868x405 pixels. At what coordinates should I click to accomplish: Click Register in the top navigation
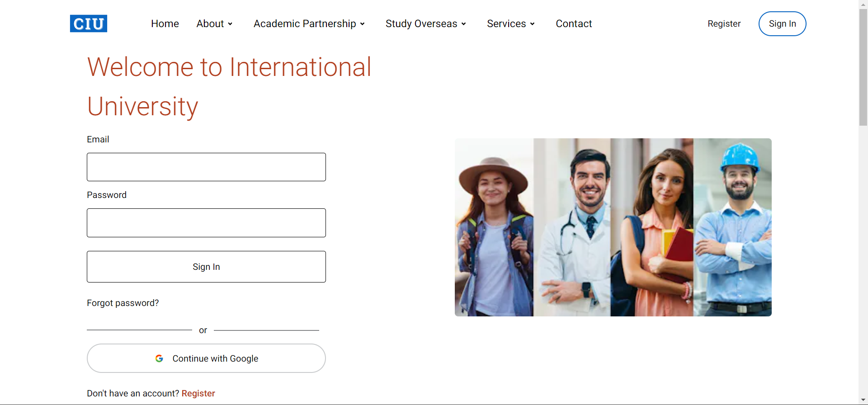724,24
